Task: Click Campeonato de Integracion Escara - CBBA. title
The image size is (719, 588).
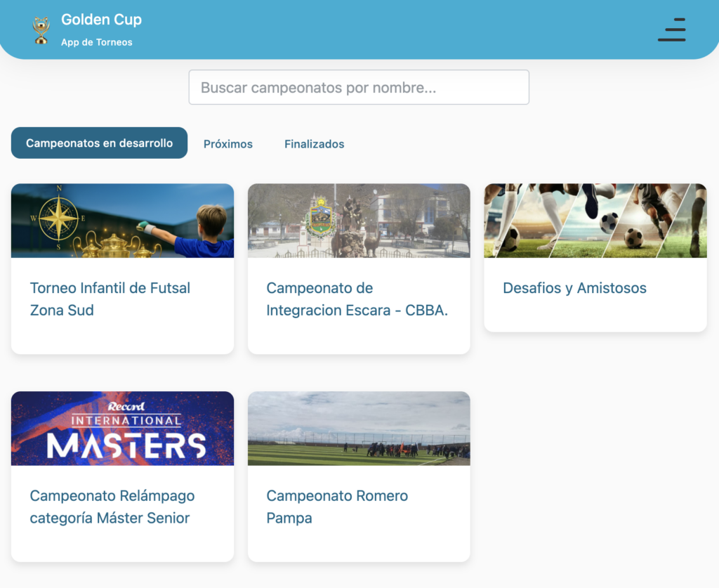Action: tap(357, 299)
